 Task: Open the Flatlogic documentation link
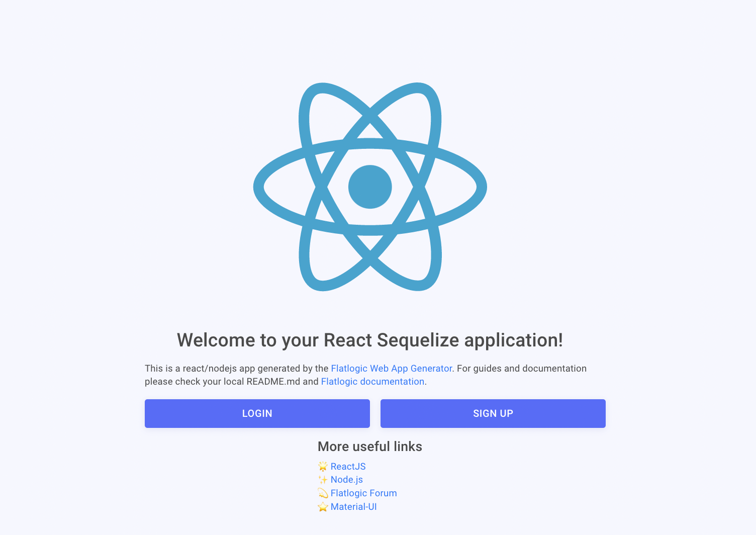coord(372,382)
